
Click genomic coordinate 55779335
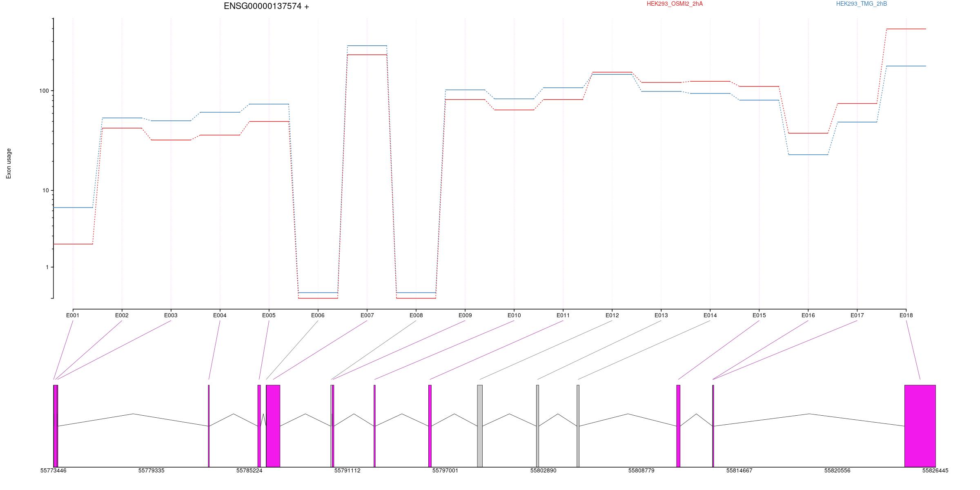pos(151,470)
